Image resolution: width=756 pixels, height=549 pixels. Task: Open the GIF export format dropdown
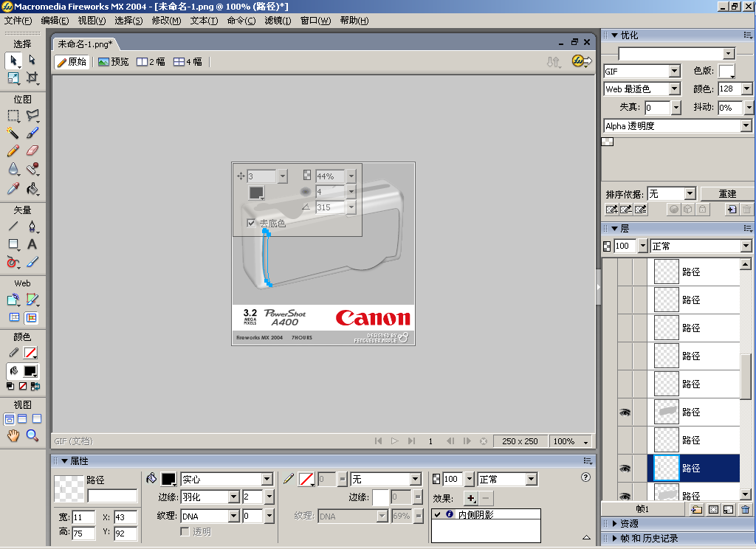[675, 72]
